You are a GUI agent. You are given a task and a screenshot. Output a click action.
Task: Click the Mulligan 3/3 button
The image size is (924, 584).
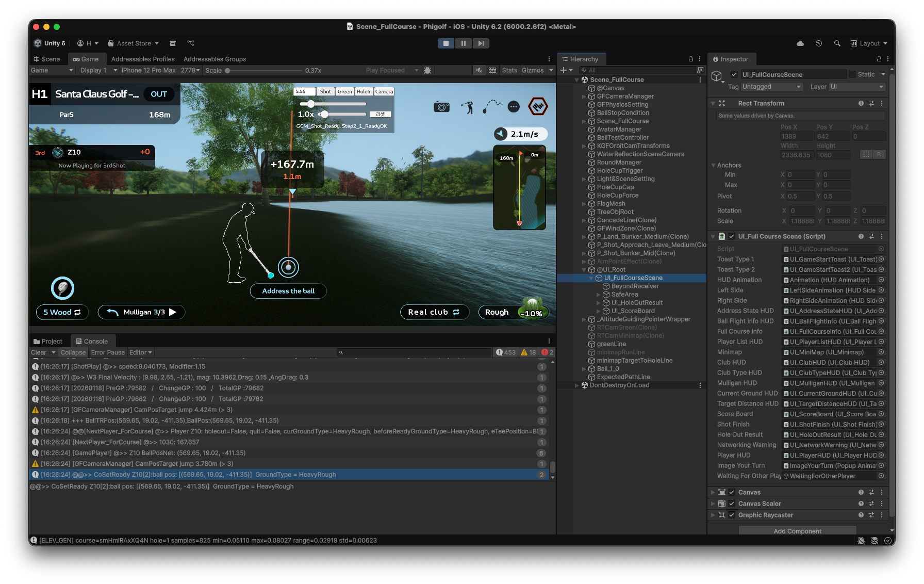click(x=141, y=312)
